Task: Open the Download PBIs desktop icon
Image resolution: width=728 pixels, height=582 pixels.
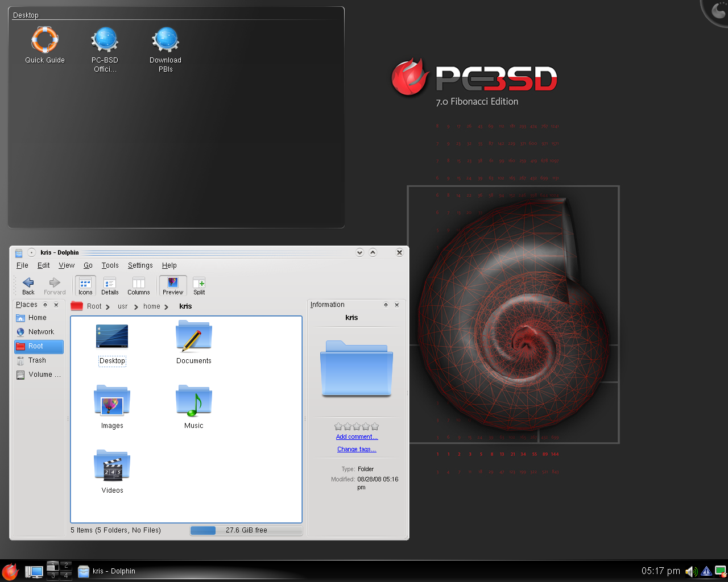Action: [166, 49]
